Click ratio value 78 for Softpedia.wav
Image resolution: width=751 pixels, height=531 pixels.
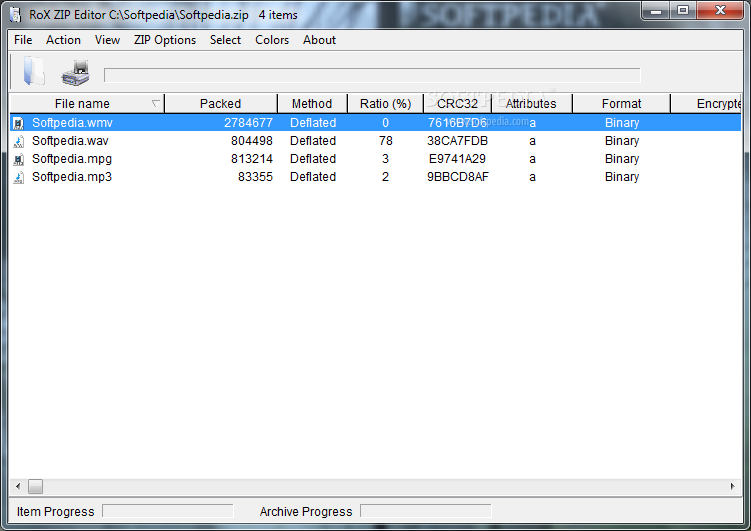(386, 141)
